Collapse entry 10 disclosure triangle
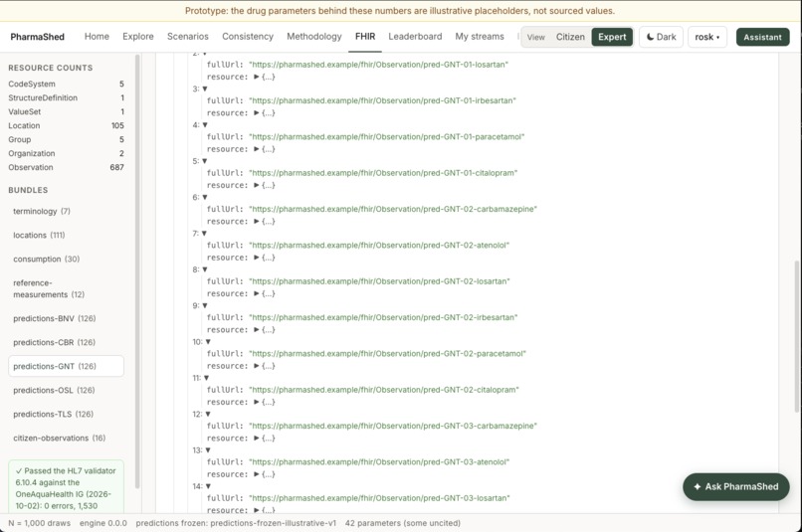 coord(208,342)
